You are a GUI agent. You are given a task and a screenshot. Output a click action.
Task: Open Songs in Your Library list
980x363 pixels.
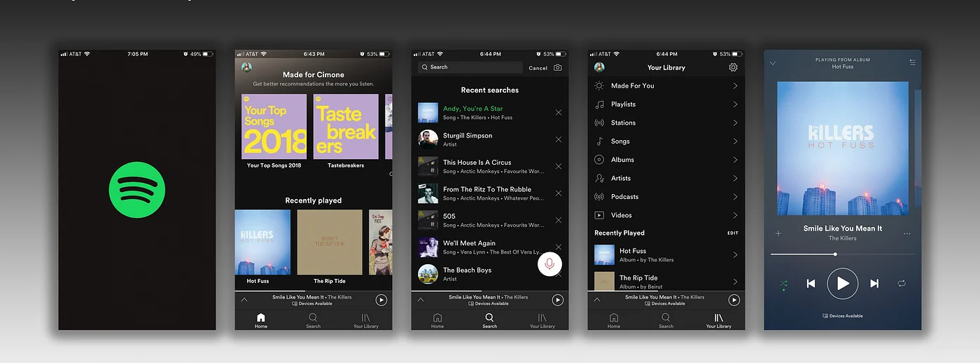coord(666,142)
